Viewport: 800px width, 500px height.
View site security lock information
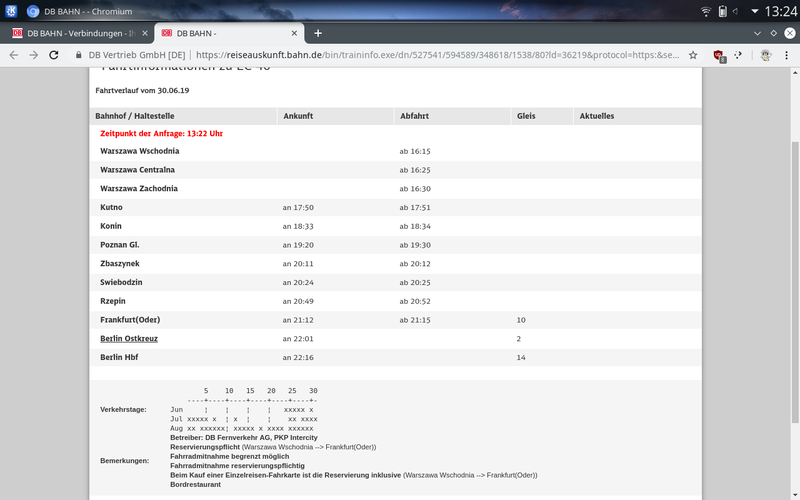tap(79, 55)
